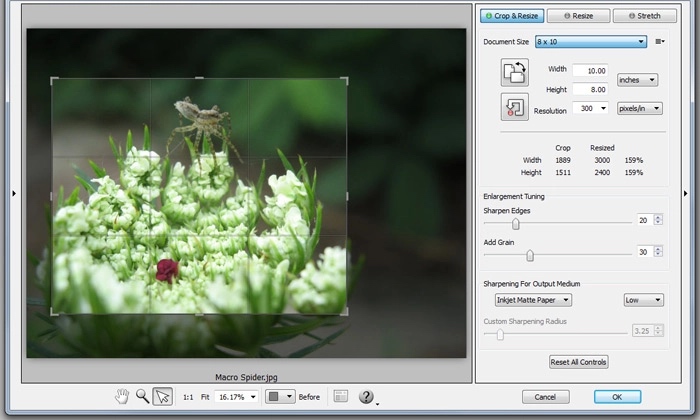Open the Low sharpening amount dropdown

tap(643, 299)
